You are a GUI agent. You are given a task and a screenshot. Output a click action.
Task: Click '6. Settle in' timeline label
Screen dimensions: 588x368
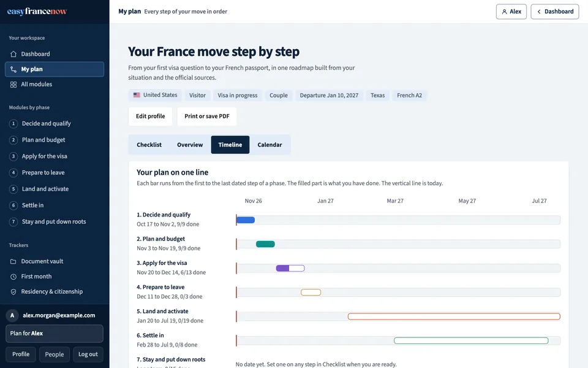(x=151, y=335)
